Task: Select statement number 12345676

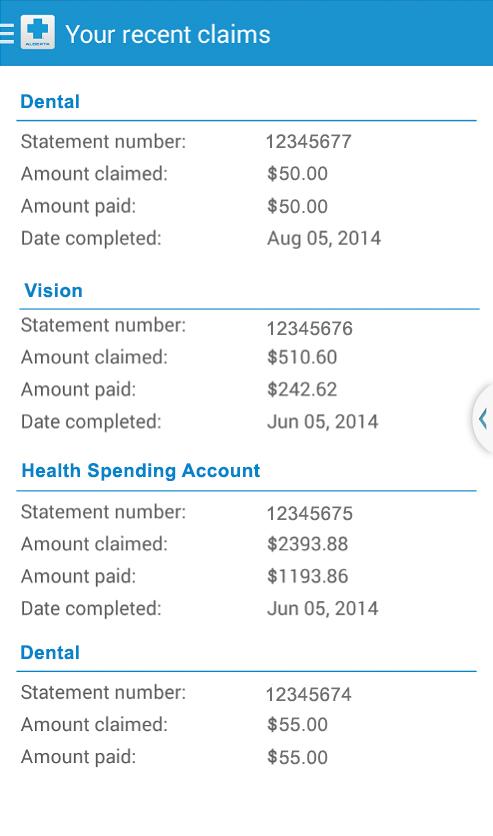Action: (x=310, y=328)
